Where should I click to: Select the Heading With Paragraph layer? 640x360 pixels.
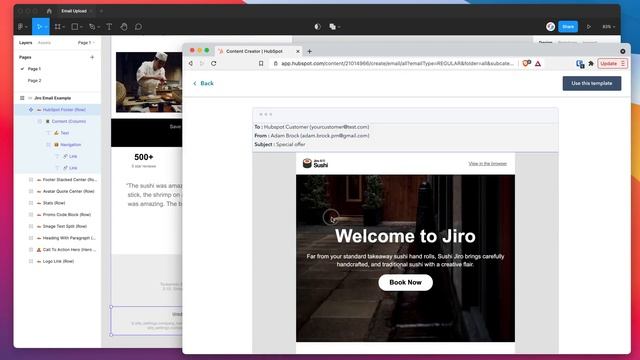pos(69,238)
